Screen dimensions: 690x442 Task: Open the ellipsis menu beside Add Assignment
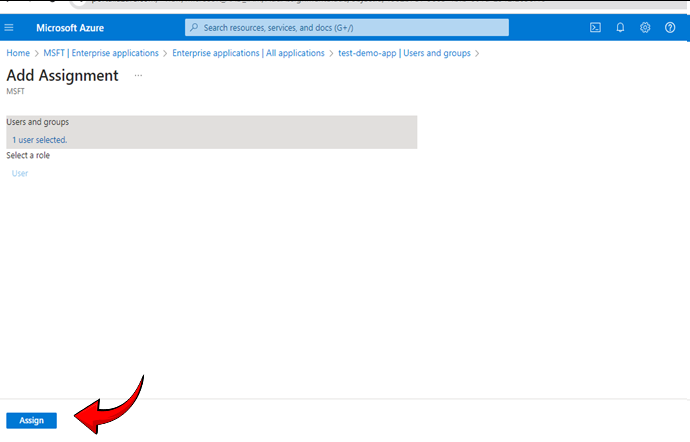tap(138, 75)
